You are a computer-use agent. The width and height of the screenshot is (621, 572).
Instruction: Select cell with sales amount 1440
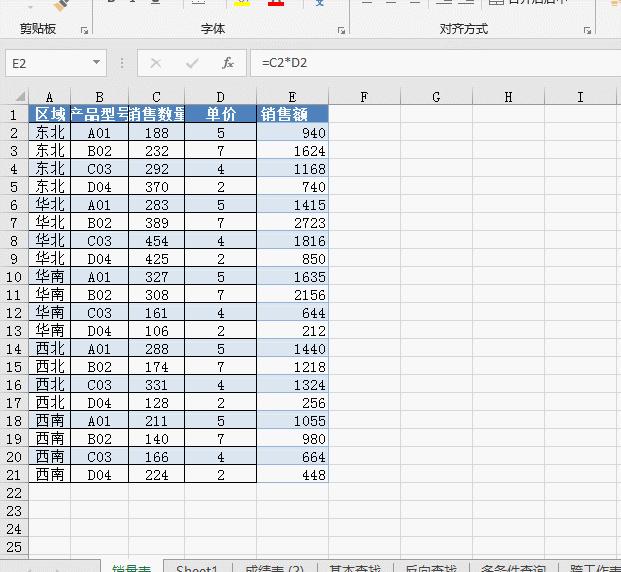[292, 349]
